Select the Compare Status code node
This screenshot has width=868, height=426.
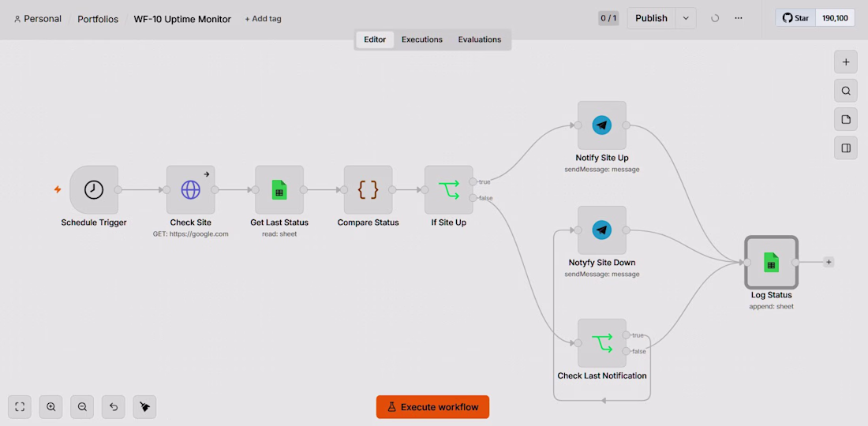[368, 190]
